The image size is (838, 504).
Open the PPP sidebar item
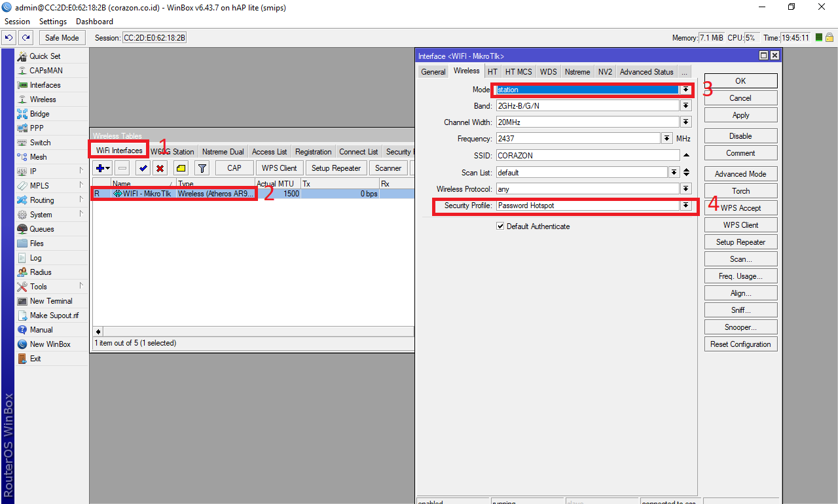point(37,128)
